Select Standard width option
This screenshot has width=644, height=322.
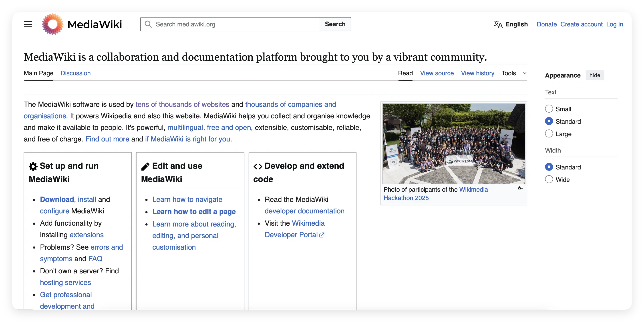(x=549, y=167)
